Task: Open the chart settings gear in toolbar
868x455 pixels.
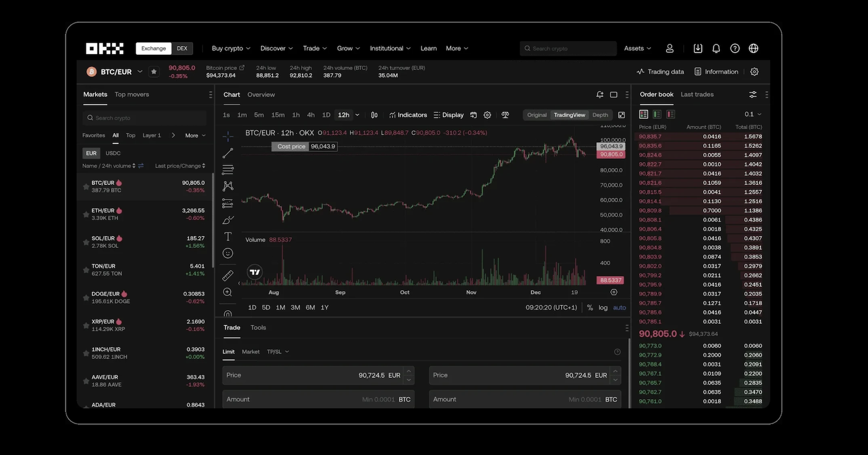Action: point(487,115)
